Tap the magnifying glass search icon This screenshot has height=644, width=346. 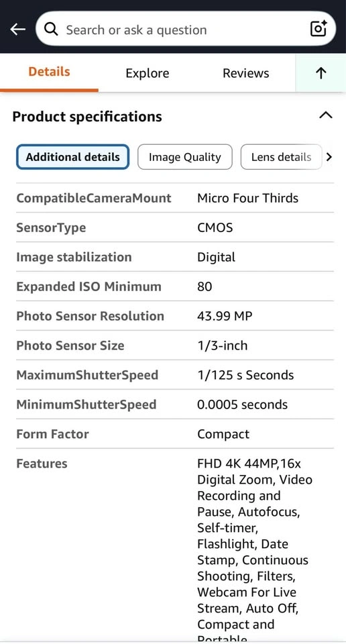point(51,29)
